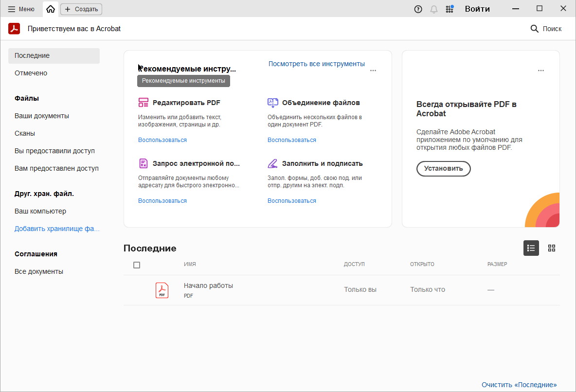The image size is (576, 392).
Task: Open Поиск search
Action: (x=546, y=29)
